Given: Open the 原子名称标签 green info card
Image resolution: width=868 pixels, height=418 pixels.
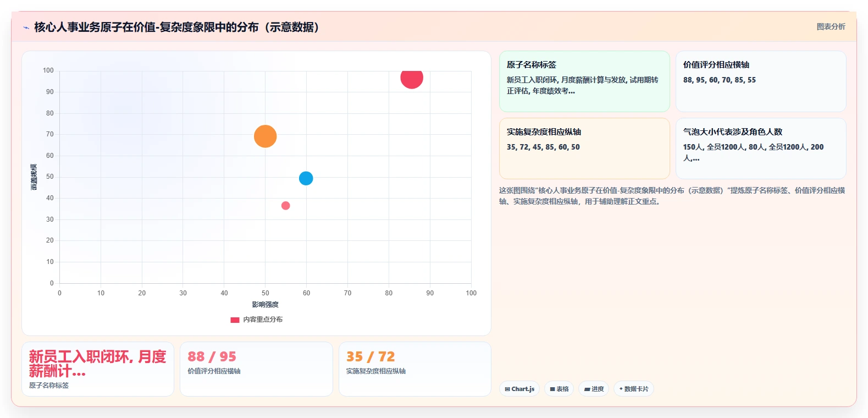Looking at the screenshot, I should pos(584,81).
